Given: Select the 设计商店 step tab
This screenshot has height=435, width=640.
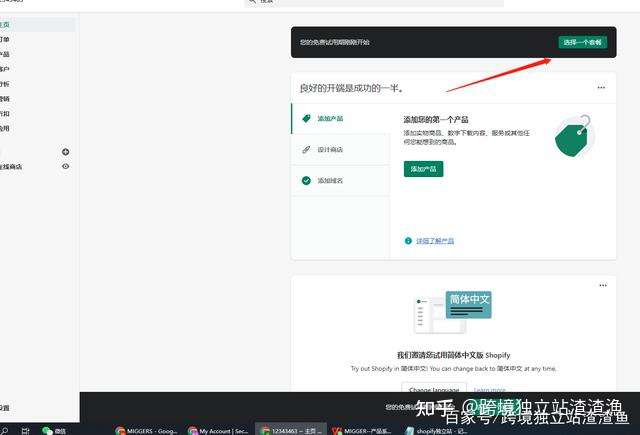Looking at the screenshot, I should coord(340,149).
